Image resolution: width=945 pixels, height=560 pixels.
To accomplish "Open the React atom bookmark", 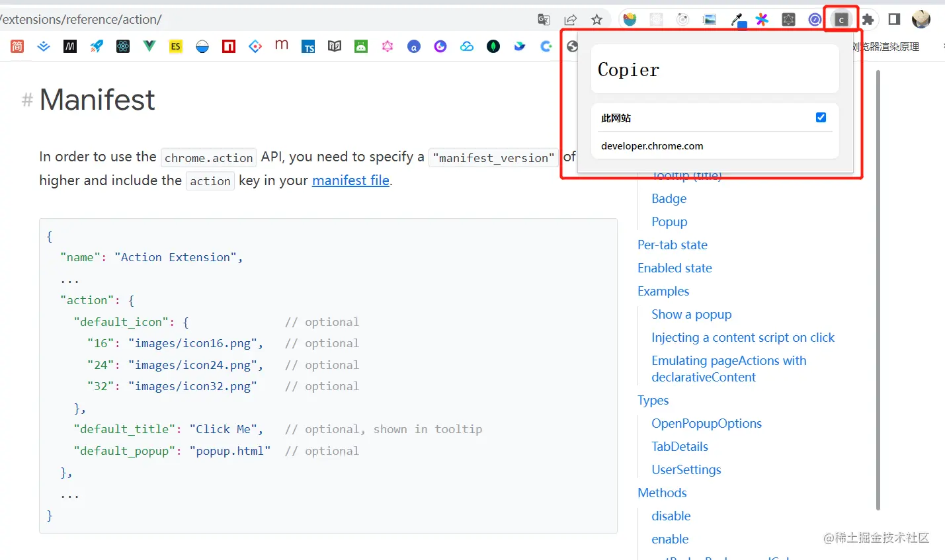I will point(123,46).
